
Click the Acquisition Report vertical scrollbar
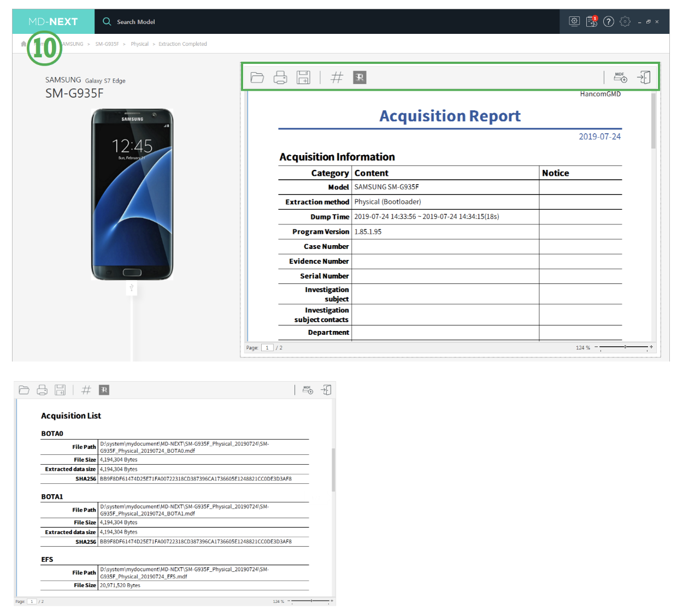point(653,121)
